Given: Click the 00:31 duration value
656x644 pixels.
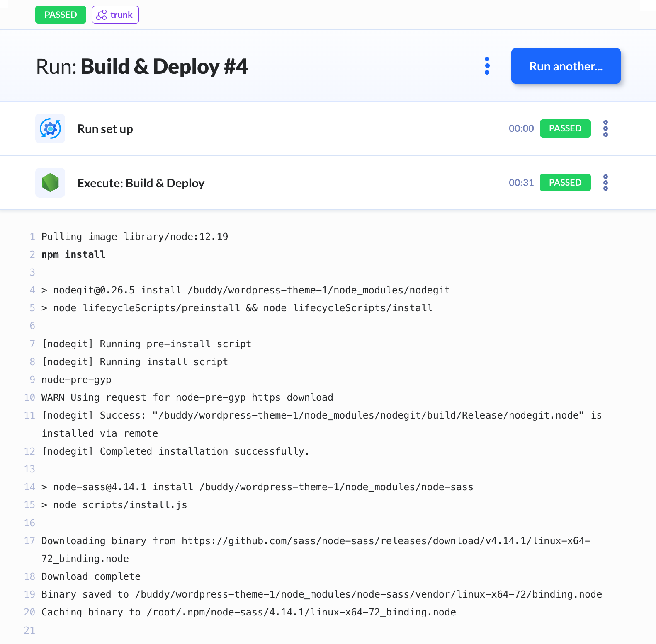Looking at the screenshot, I should click(x=521, y=183).
